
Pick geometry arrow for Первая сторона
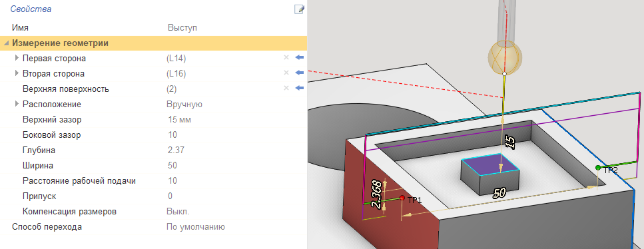pyautogui.click(x=300, y=57)
